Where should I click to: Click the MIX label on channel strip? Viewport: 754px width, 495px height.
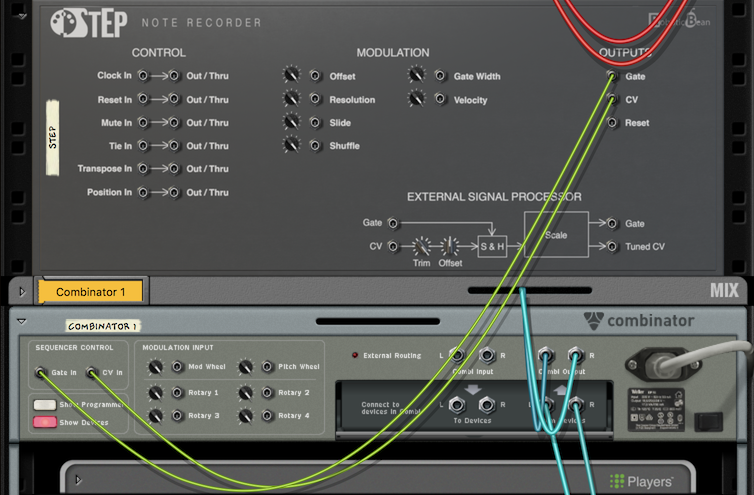(x=724, y=290)
